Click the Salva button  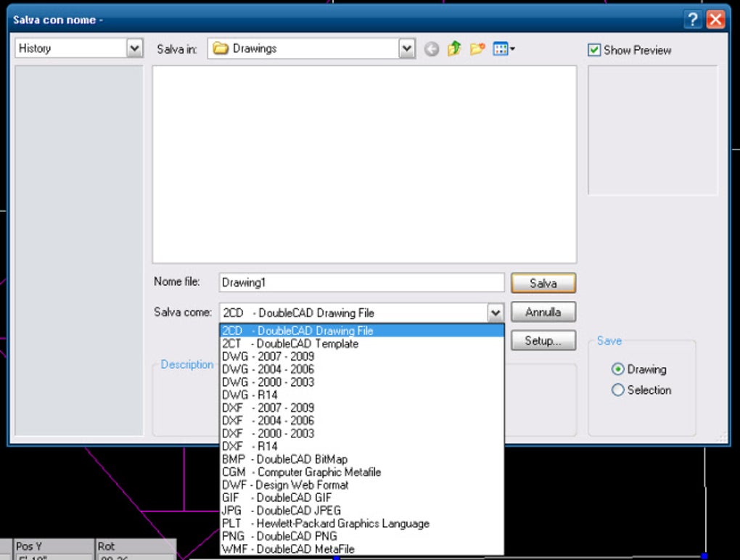(543, 283)
